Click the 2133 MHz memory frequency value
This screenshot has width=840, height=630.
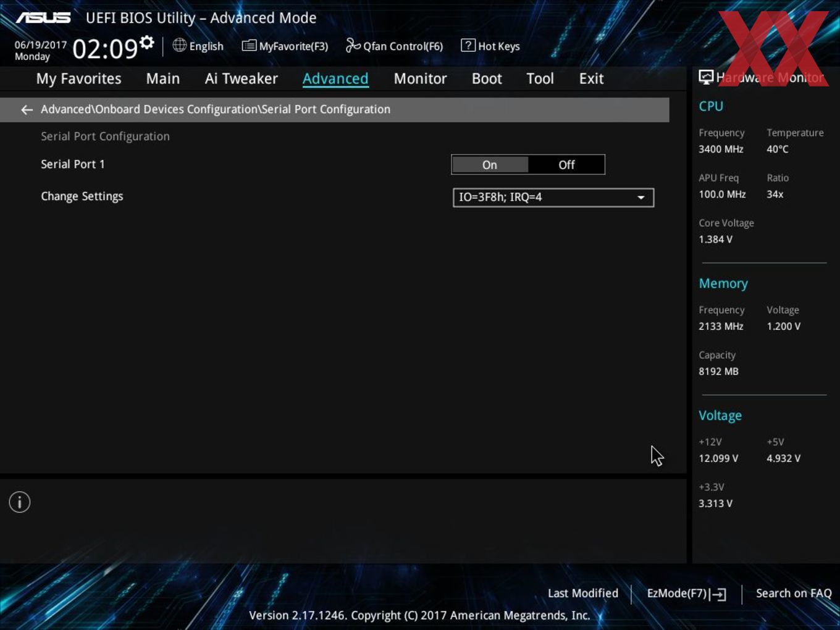[x=721, y=327]
